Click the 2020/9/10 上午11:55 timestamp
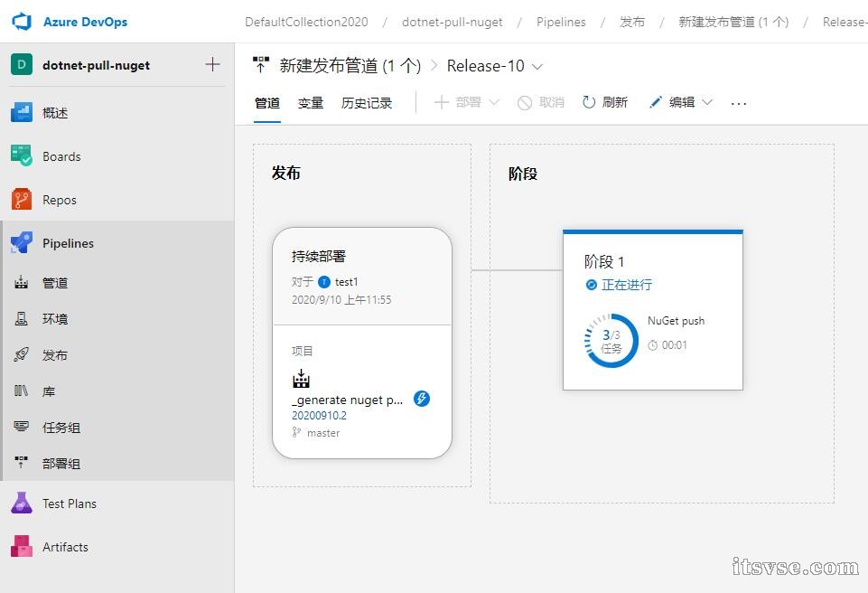Screen dimensions: 868x593 pyautogui.click(x=341, y=300)
